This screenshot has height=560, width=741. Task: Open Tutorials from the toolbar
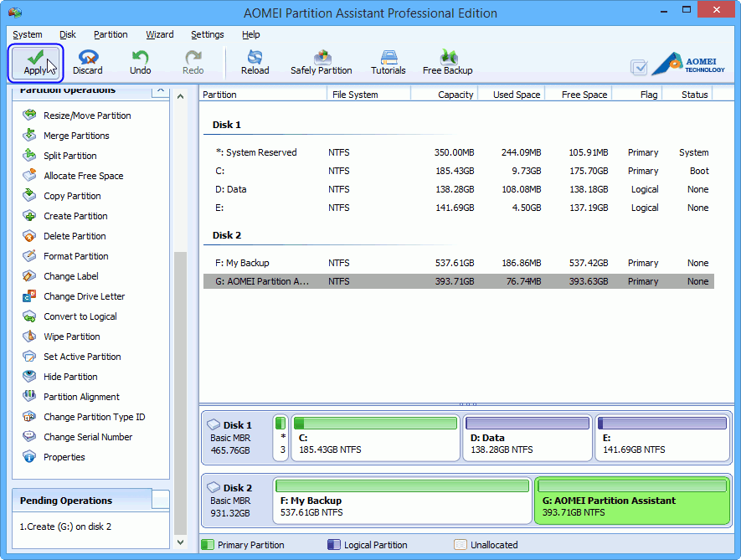click(388, 63)
